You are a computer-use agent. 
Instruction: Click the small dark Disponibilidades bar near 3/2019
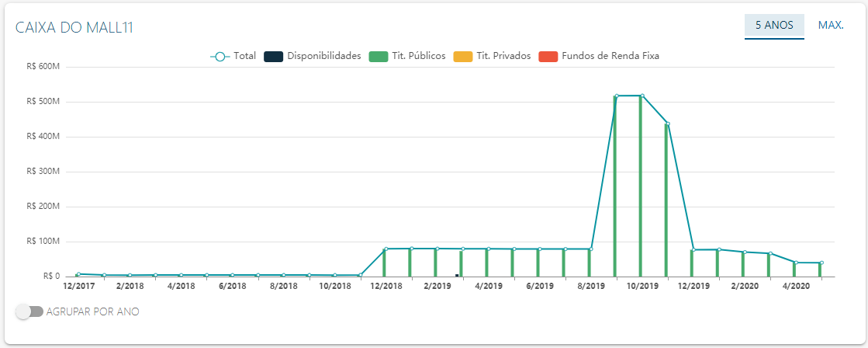tap(457, 275)
